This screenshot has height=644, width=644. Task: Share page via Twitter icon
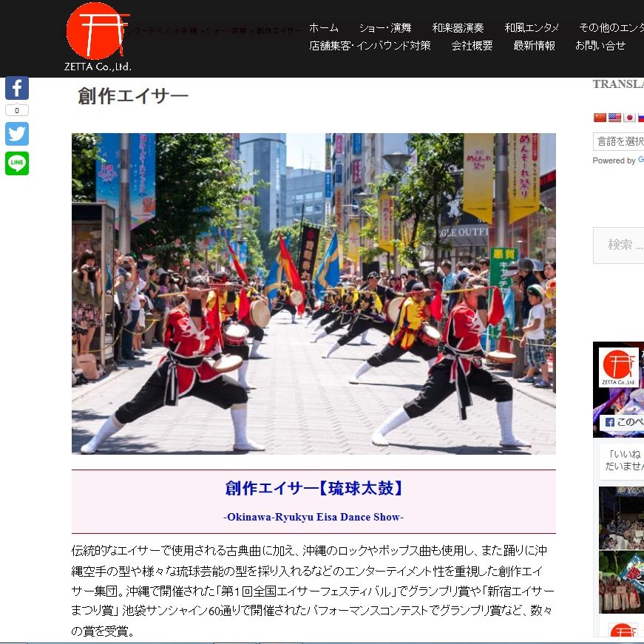point(17,134)
